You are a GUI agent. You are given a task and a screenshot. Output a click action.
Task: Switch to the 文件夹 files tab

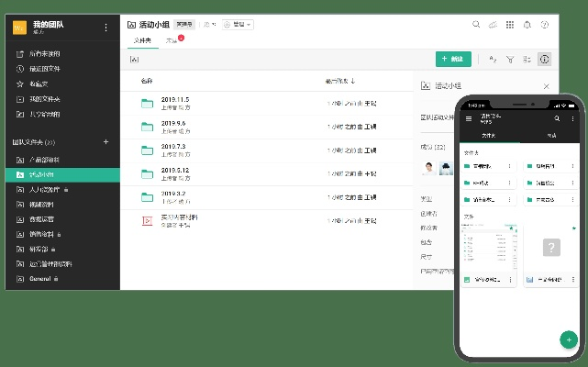[x=143, y=40]
